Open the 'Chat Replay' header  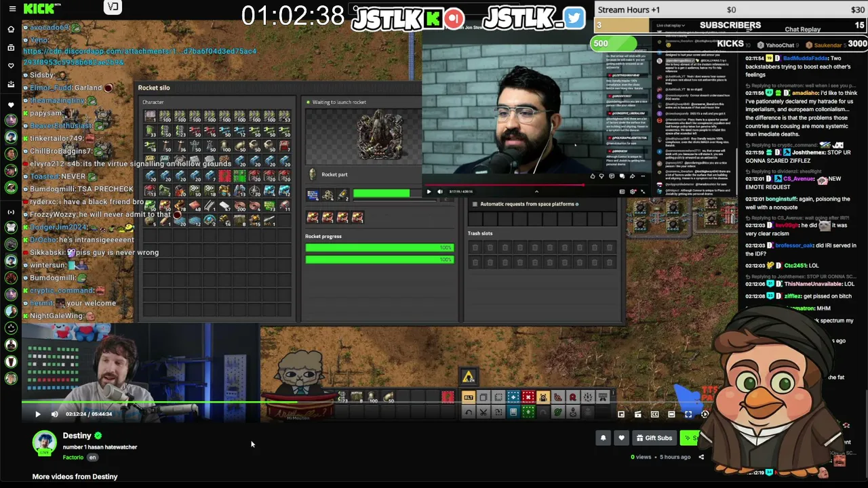click(802, 30)
